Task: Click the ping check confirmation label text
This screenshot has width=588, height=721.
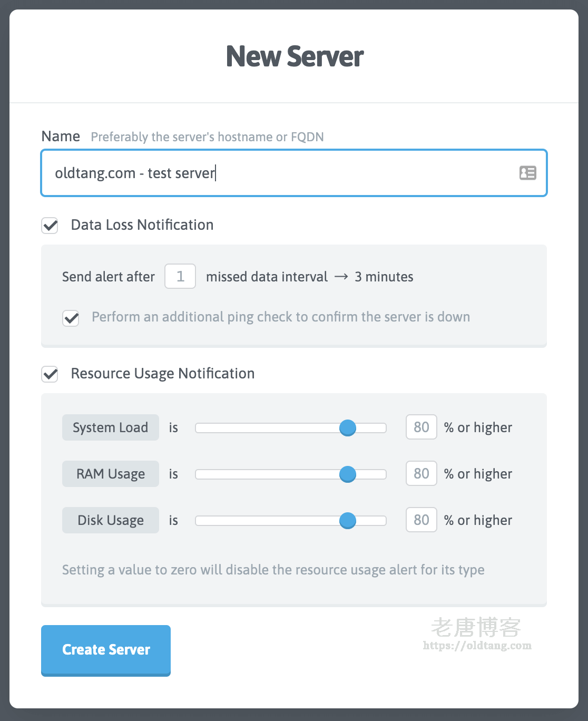Action: coord(281,317)
